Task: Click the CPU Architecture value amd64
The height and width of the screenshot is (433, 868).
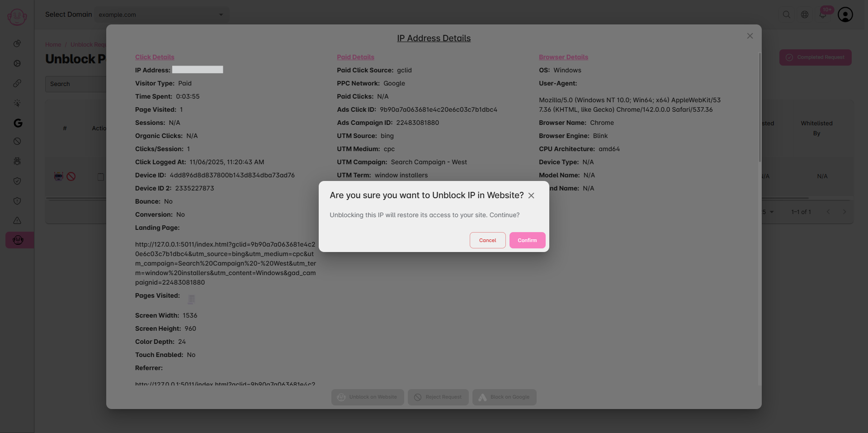Action: (x=609, y=149)
